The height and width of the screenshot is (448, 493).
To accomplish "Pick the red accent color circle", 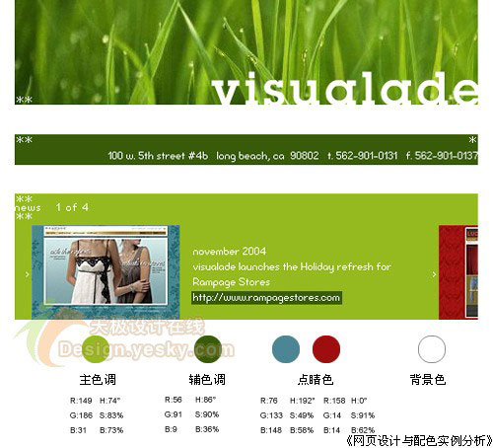I will point(326,349).
